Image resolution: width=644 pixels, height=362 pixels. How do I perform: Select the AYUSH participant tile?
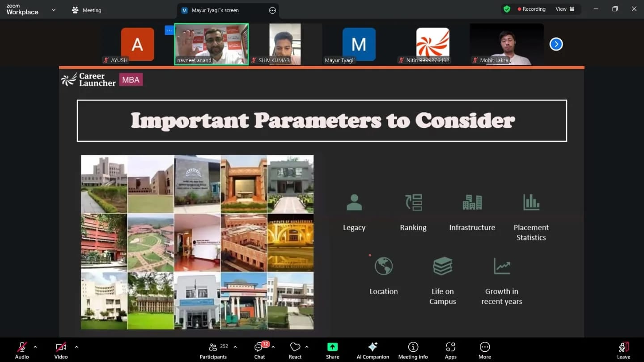tap(137, 44)
